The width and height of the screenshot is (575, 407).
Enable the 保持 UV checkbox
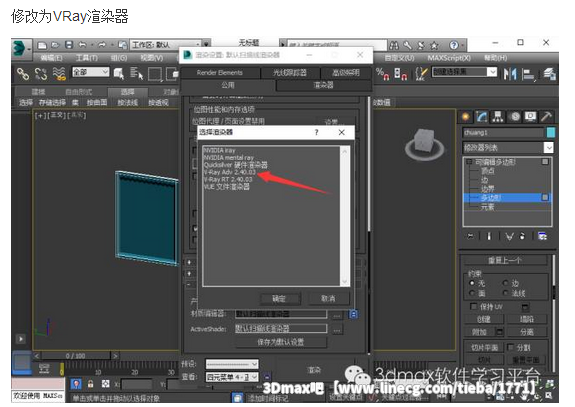[x=473, y=306]
